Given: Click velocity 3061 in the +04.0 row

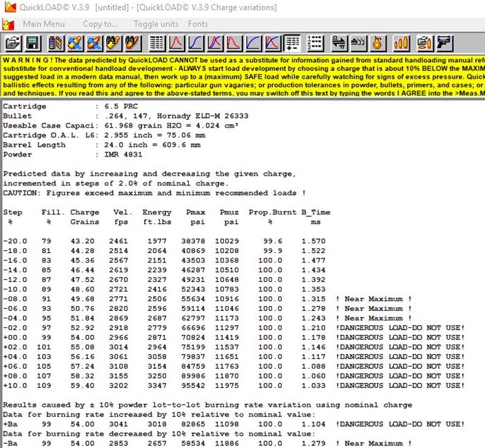Looking at the screenshot, I should 118,356.
